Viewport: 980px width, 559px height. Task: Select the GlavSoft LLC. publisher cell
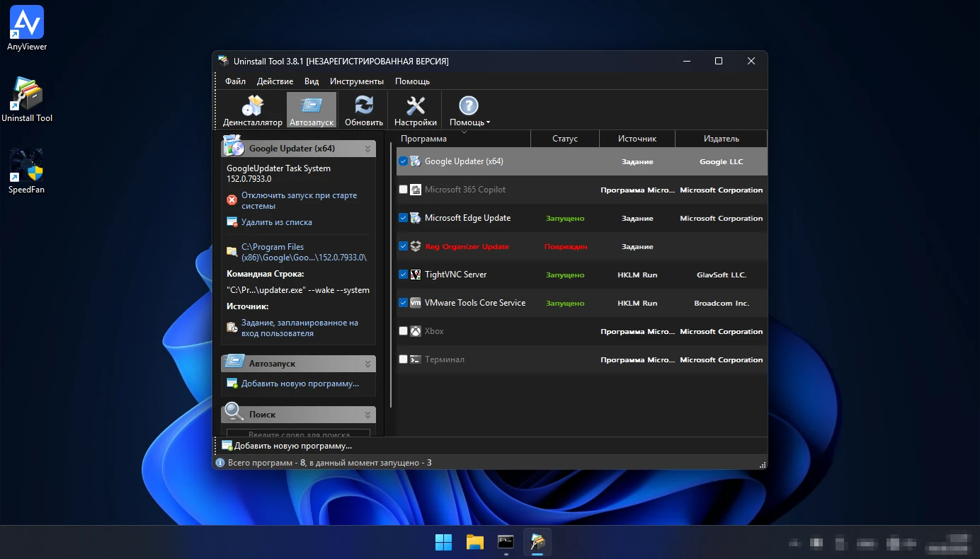(721, 275)
